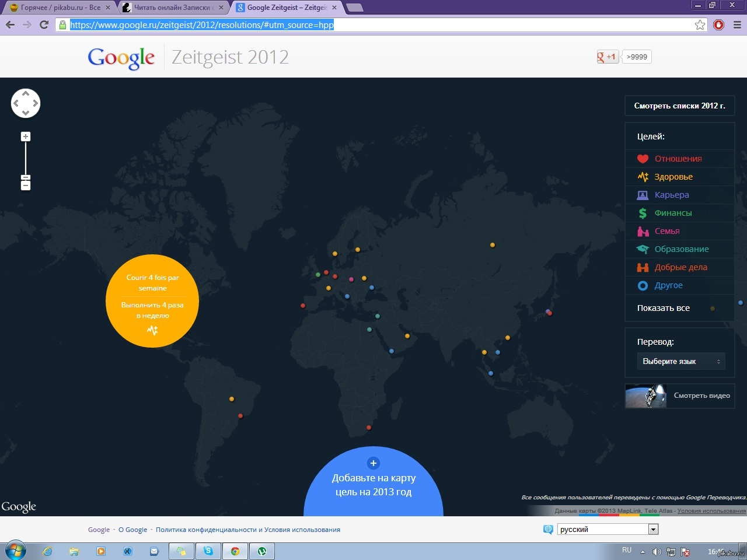Click the volume icon in the system tray
Viewport: 747px width, 560px height.
click(657, 551)
